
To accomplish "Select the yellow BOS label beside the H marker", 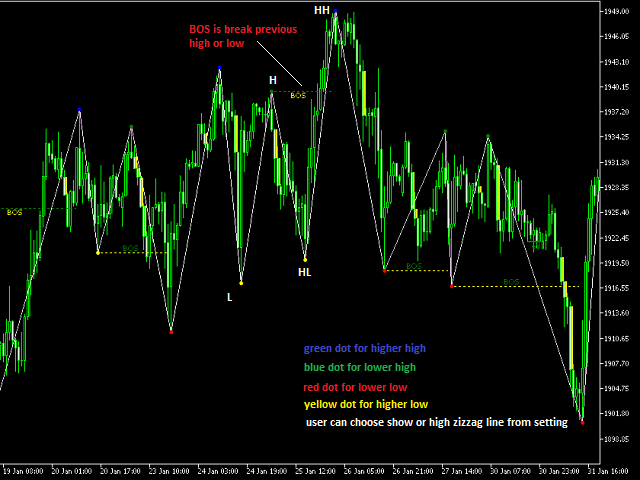I will (x=298, y=96).
